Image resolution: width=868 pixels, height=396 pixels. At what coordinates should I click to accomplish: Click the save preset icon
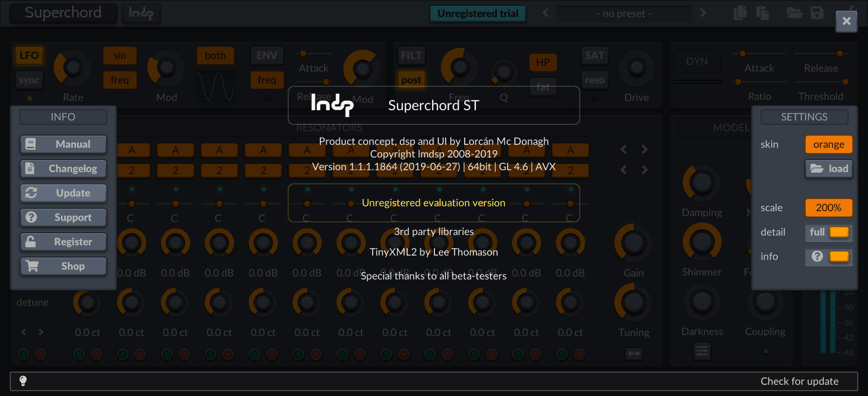(817, 13)
